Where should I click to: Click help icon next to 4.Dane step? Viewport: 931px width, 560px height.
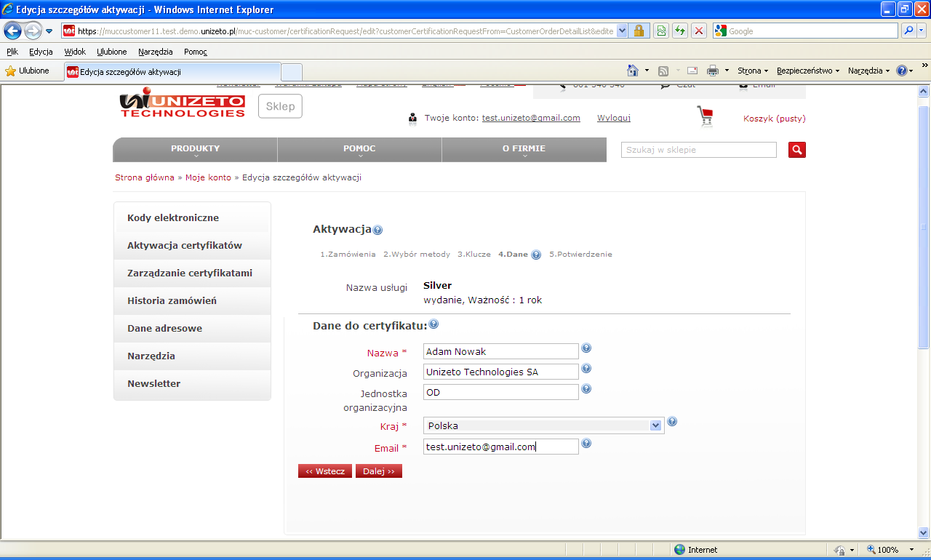click(x=536, y=255)
